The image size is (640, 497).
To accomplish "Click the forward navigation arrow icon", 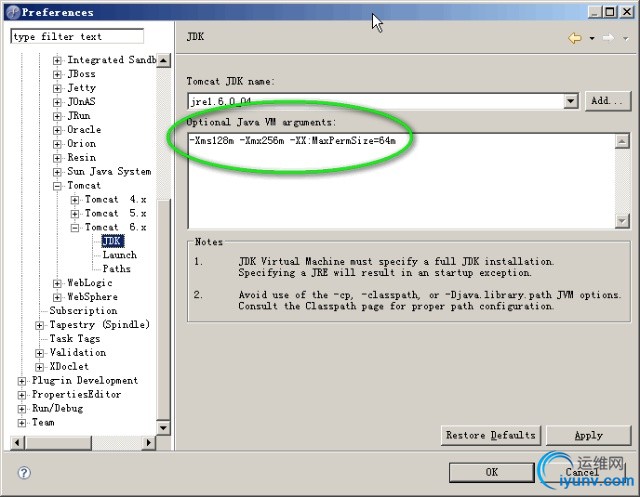I will pyautogui.click(x=608, y=38).
